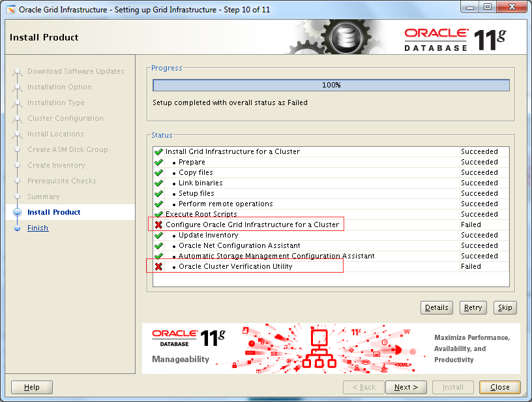This screenshot has height=402, width=532.
Task: Click green check icon next to Copy files
Action: [158, 172]
